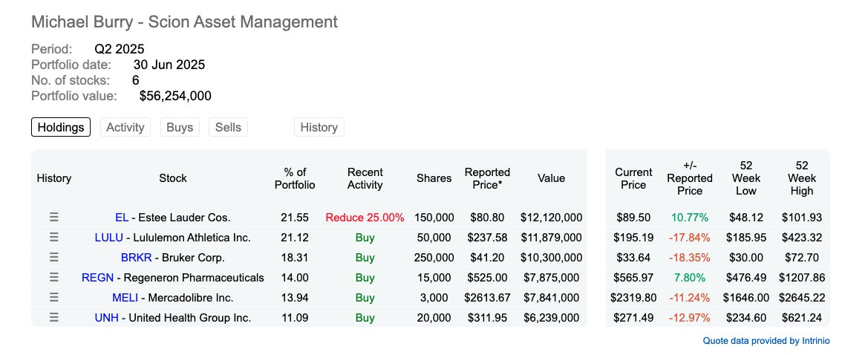The width and height of the screenshot is (868, 355).
Task: Follow the Intrinio quote data link
Action: 766,341
